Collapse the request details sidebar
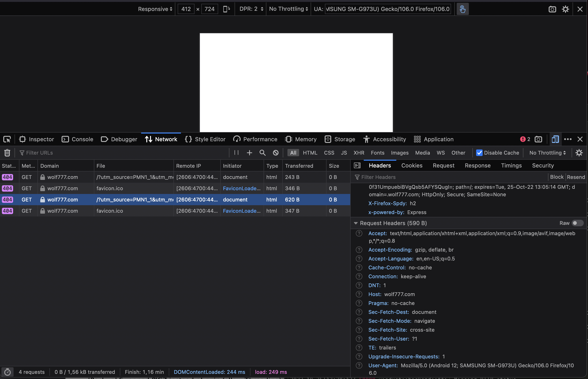The image size is (588, 379). [357, 166]
